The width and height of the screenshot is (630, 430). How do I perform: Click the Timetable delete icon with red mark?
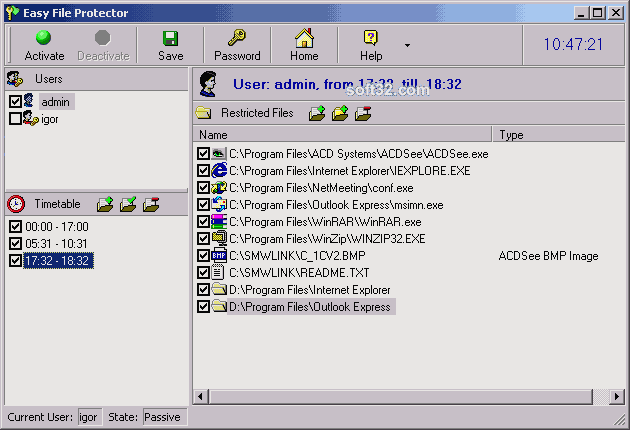point(151,204)
